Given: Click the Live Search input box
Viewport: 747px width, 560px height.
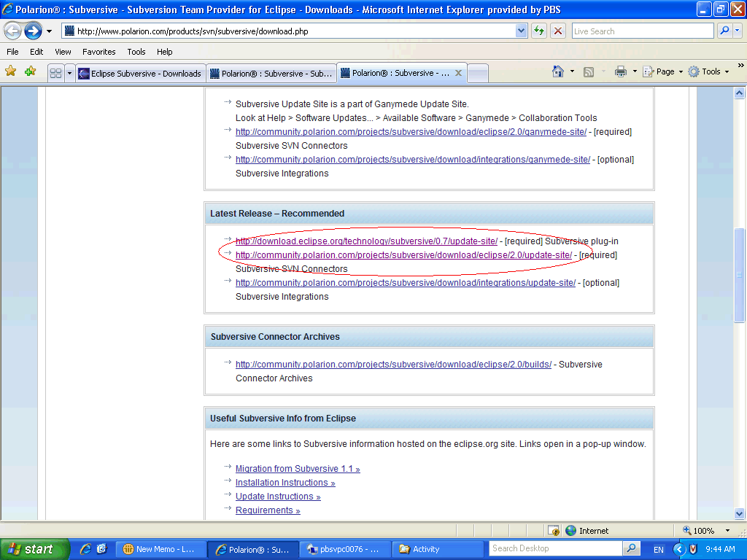Looking at the screenshot, I should click(642, 31).
